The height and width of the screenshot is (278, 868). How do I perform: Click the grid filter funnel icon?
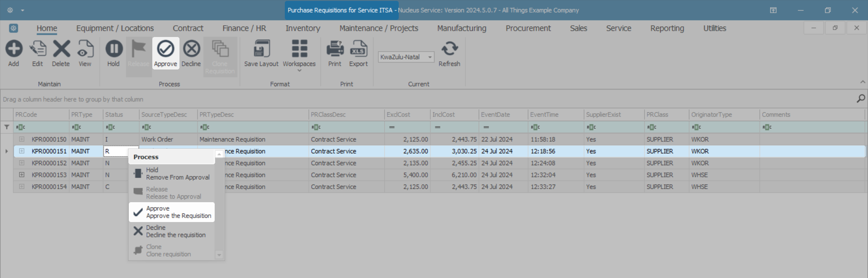pyautogui.click(x=7, y=127)
